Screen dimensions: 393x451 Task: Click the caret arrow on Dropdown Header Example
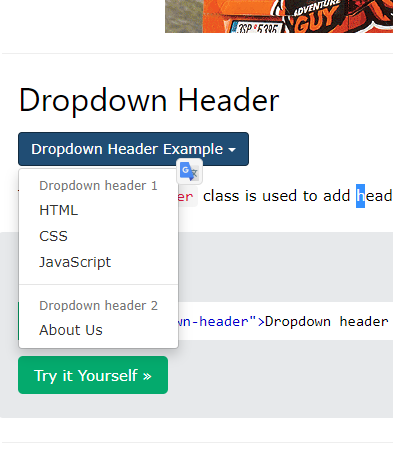click(232, 150)
